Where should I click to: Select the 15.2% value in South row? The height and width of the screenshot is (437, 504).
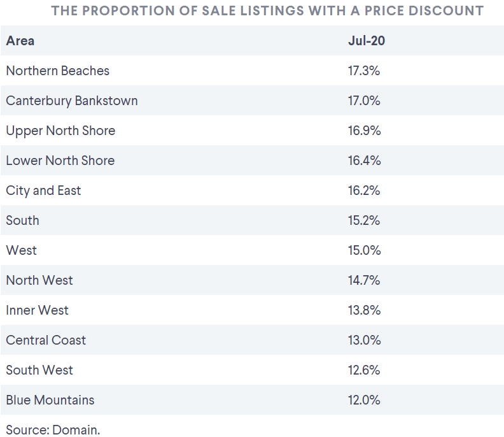pyautogui.click(x=364, y=220)
